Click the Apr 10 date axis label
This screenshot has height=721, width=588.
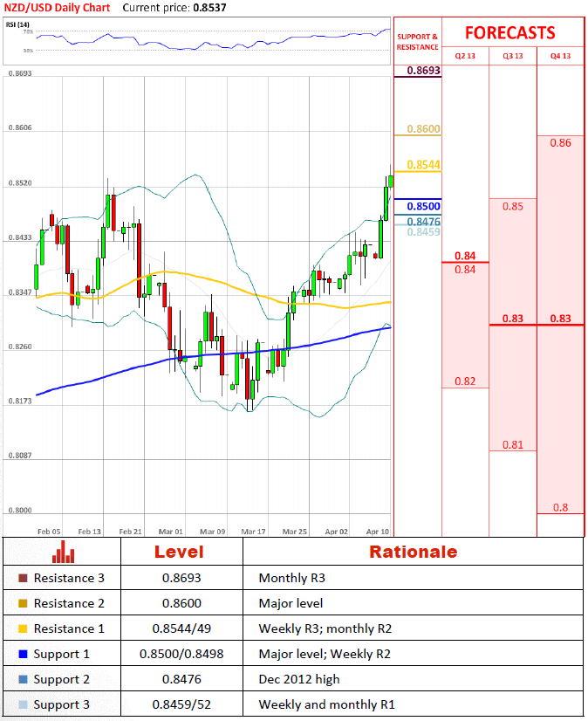[x=378, y=532]
